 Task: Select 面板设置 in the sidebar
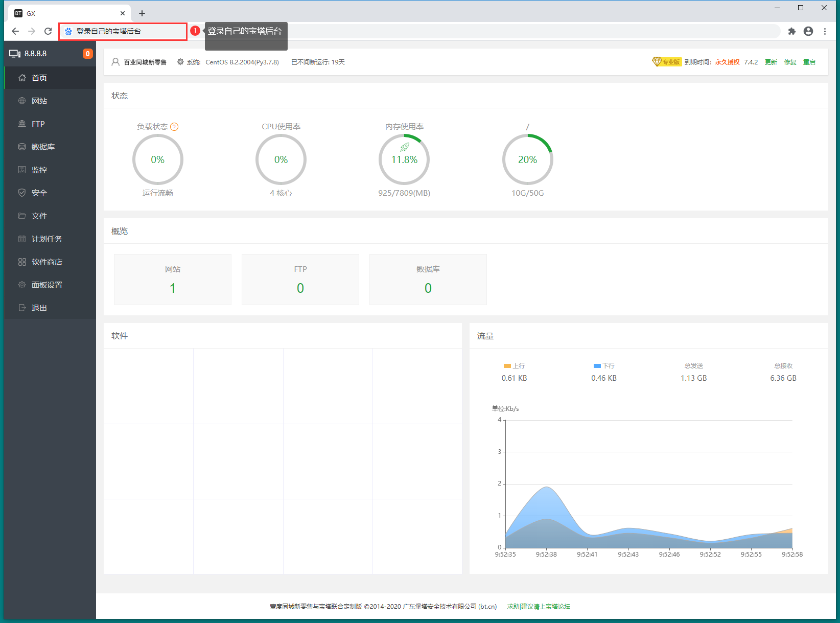[46, 285]
